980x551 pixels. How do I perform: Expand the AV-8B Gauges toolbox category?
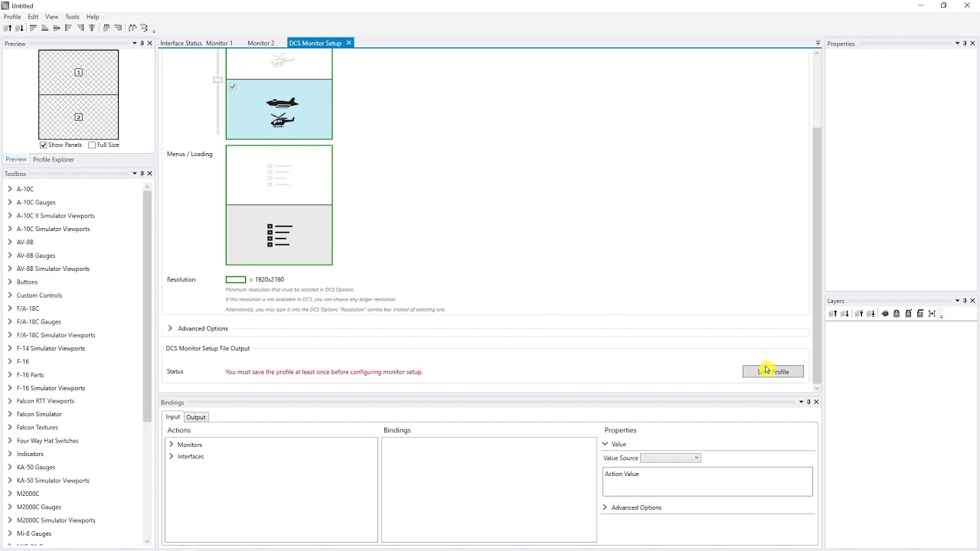coord(10,256)
